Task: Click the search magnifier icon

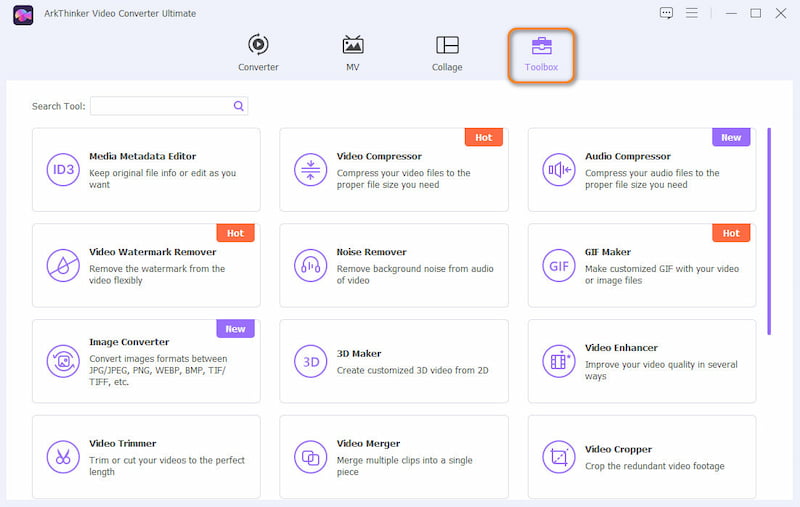Action: (x=239, y=106)
